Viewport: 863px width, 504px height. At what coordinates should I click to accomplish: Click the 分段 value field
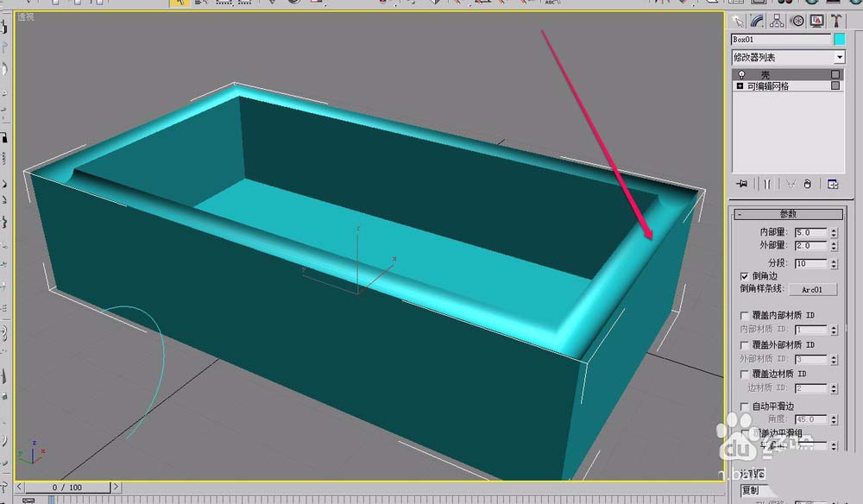click(x=810, y=263)
